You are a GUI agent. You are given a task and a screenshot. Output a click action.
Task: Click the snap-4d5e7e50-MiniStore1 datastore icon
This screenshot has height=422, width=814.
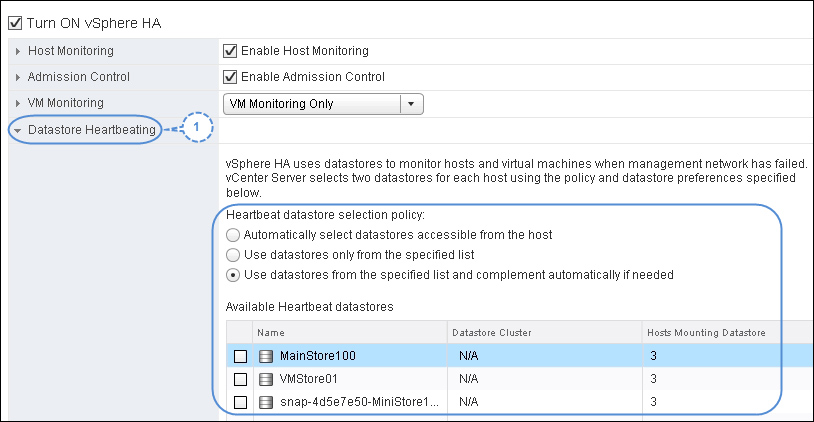[266, 402]
